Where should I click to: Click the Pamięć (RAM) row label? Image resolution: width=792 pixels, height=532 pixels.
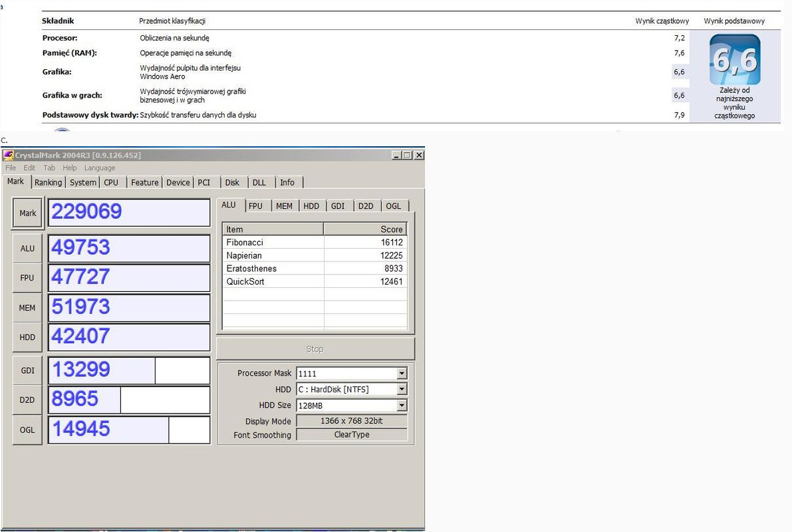tap(69, 53)
